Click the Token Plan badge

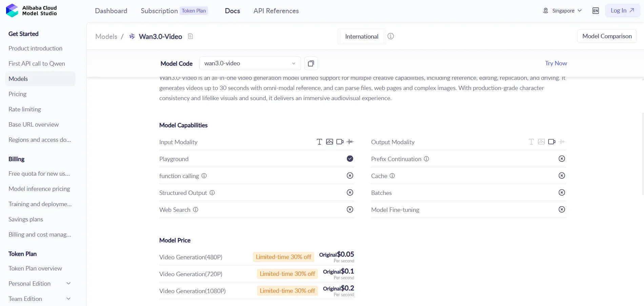pos(194,11)
